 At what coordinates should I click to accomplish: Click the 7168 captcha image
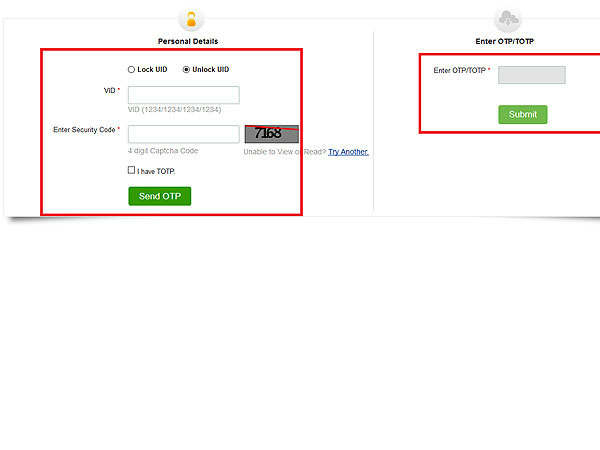[271, 133]
